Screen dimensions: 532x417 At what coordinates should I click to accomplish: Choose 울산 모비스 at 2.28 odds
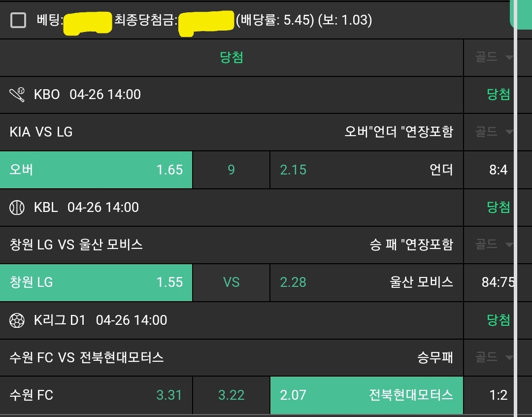[366, 282]
